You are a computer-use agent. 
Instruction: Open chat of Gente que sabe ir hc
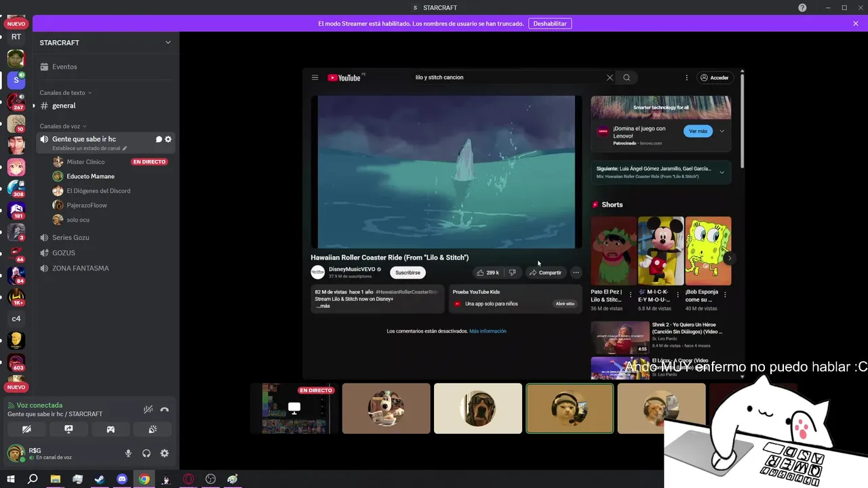159,139
